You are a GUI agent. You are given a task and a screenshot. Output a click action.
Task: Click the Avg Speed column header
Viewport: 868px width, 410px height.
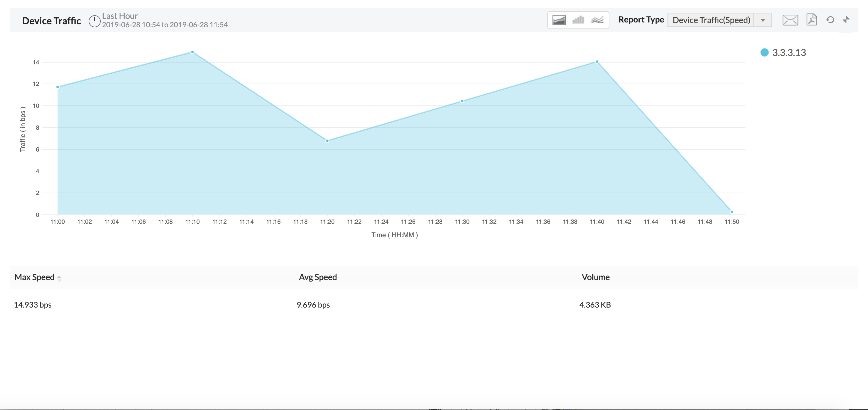click(x=317, y=277)
